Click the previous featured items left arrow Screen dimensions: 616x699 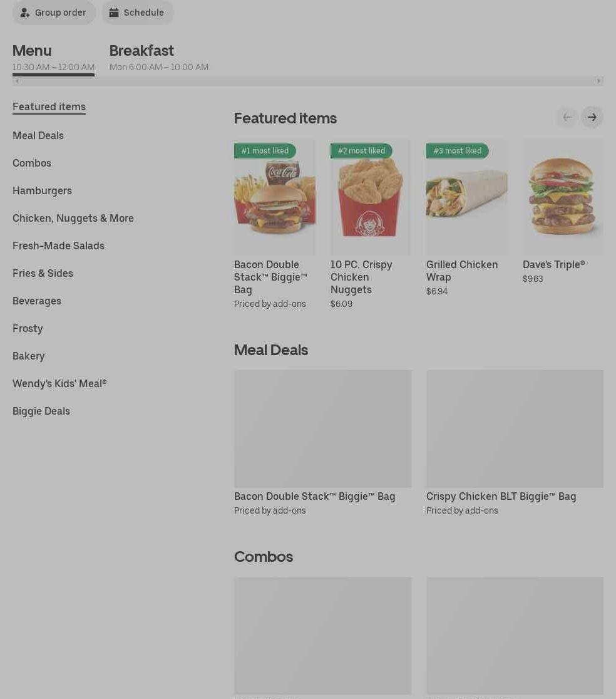point(567,117)
